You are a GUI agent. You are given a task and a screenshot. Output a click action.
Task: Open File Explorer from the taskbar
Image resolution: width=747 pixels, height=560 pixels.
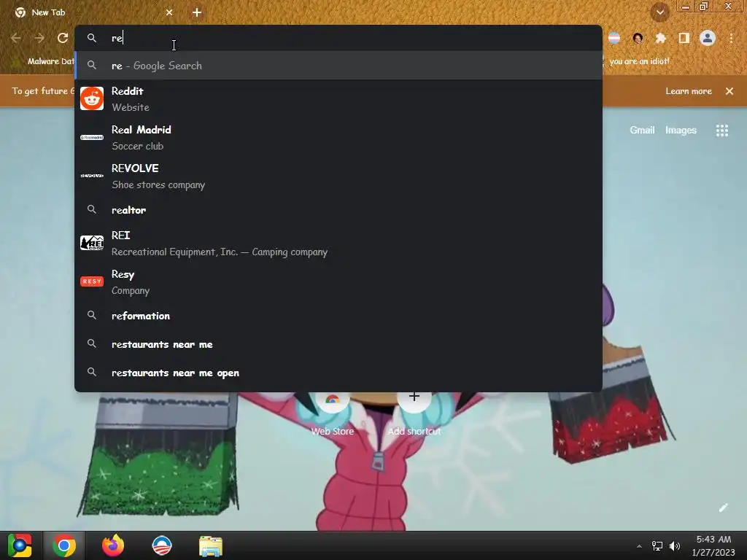(211, 546)
